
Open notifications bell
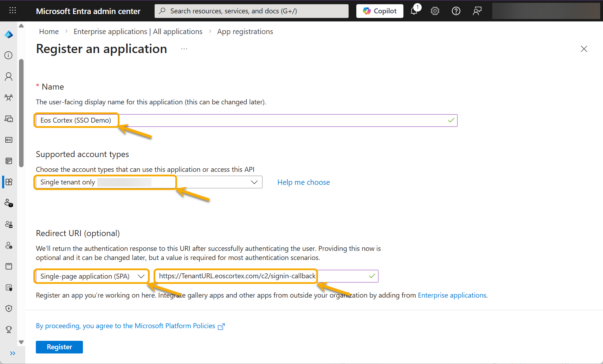[415, 11]
